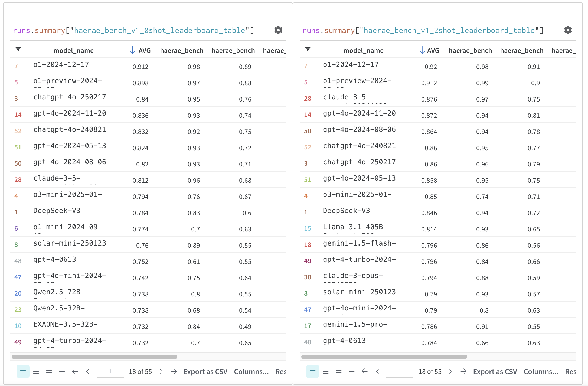Click model_name header in left table

(x=74, y=50)
